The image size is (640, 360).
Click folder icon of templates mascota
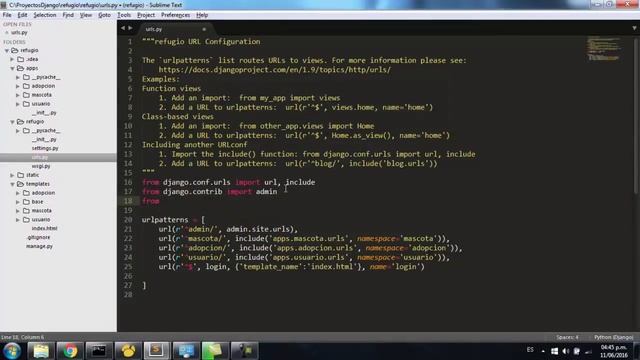(27, 211)
